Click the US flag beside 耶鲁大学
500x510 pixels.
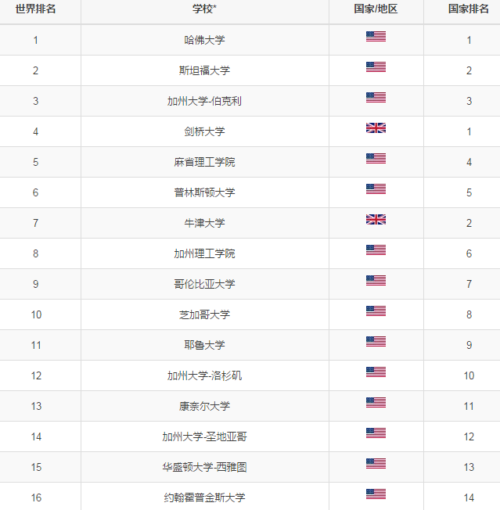[x=376, y=341]
